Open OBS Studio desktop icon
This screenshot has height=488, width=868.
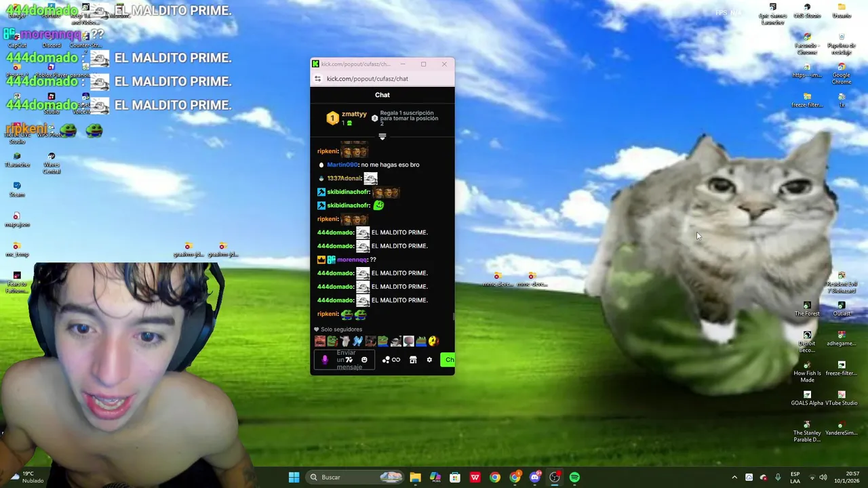[x=807, y=11]
